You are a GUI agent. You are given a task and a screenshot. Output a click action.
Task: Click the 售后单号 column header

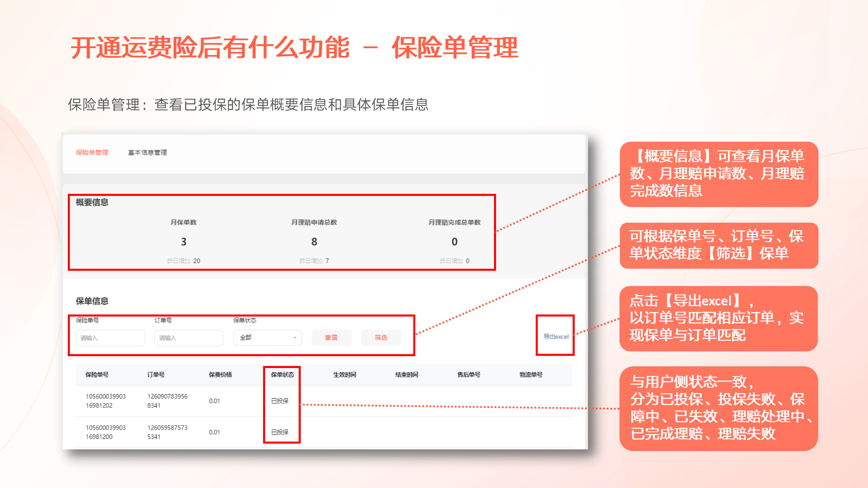469,374
